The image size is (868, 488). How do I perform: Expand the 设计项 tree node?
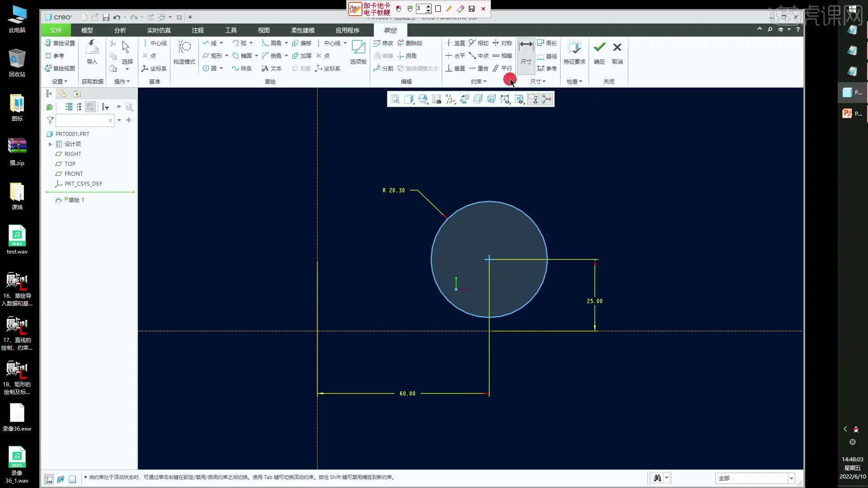(x=50, y=144)
